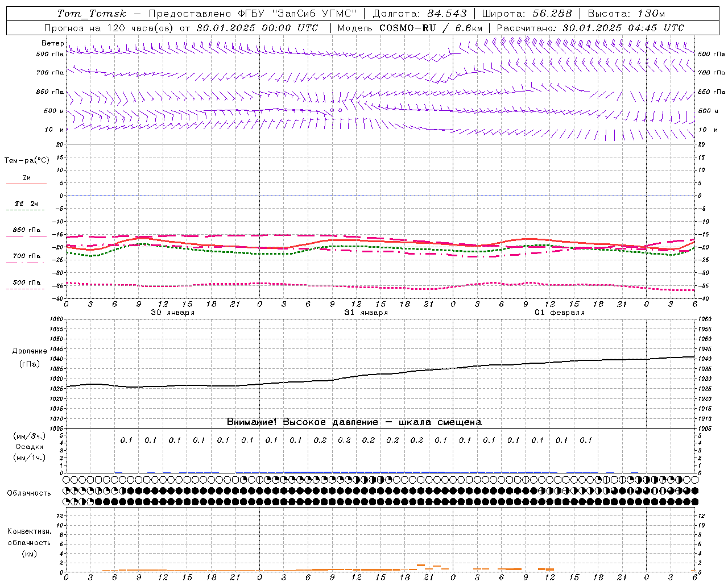Click the Конвективн. convective cloud label

(29, 531)
